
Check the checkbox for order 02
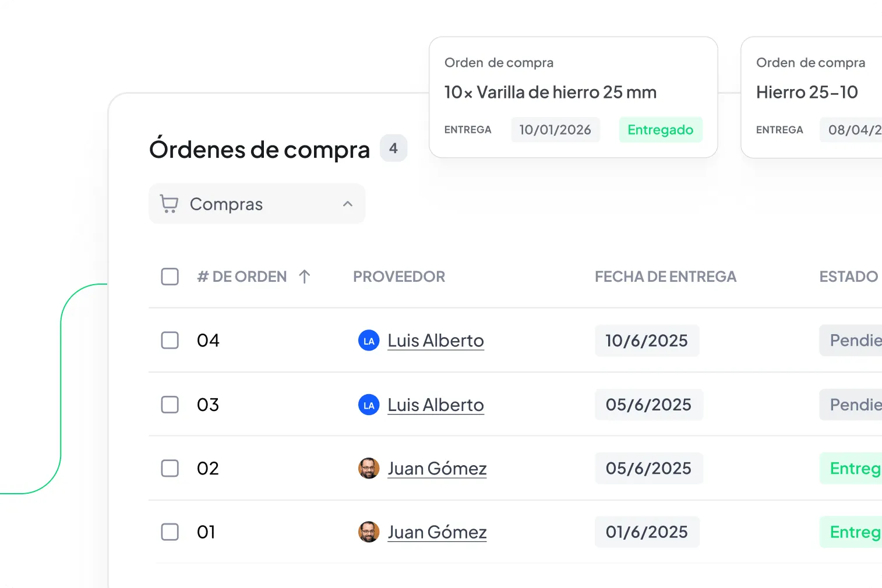click(170, 468)
